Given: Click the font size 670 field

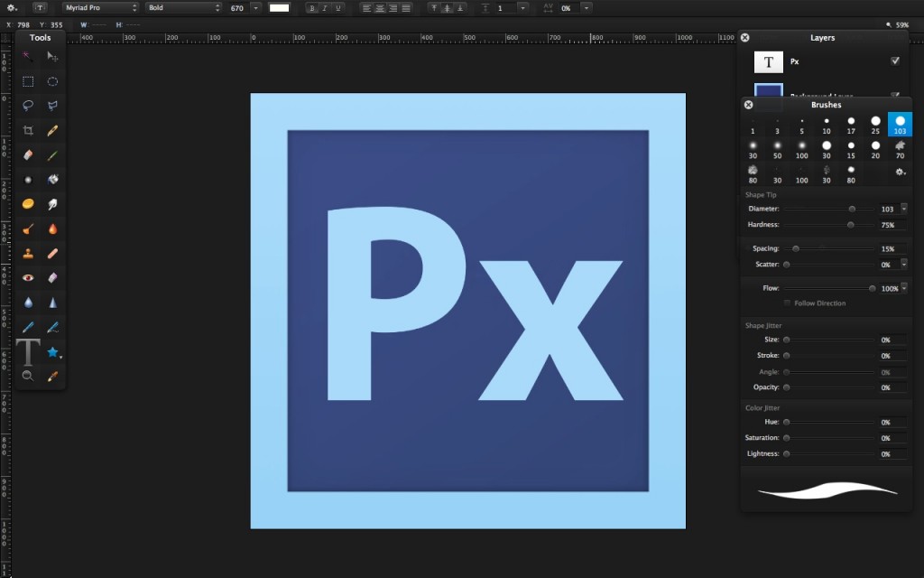Looking at the screenshot, I should [x=238, y=7].
